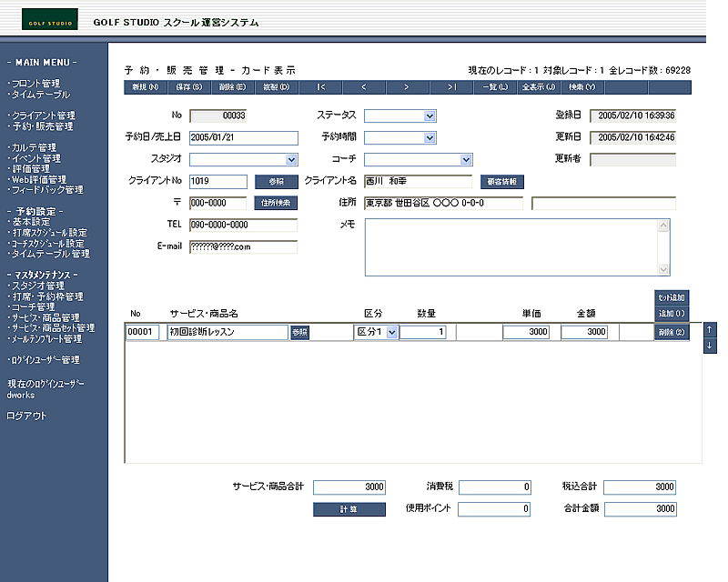Click the TEL input field
This screenshot has height=582, width=728.
pyautogui.click(x=243, y=226)
